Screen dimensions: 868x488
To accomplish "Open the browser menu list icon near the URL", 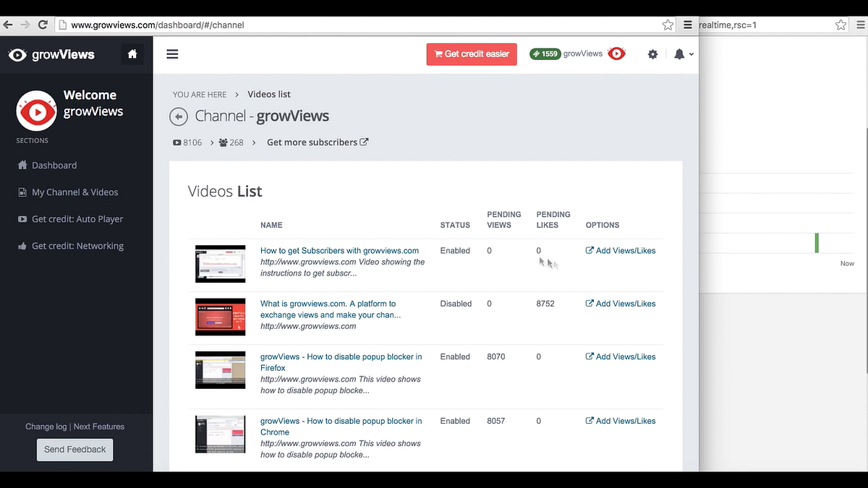I will (x=686, y=24).
